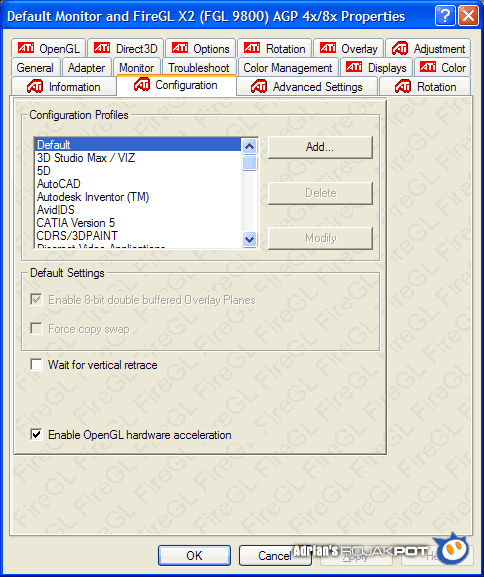Screen dimensions: 484x577
Task: Click the ATI icon on Displays tab
Action: 354,67
